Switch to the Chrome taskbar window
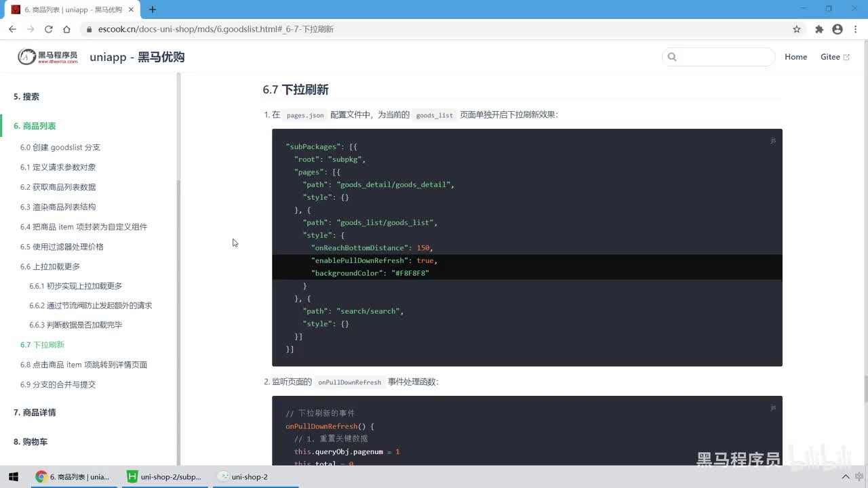 click(73, 476)
